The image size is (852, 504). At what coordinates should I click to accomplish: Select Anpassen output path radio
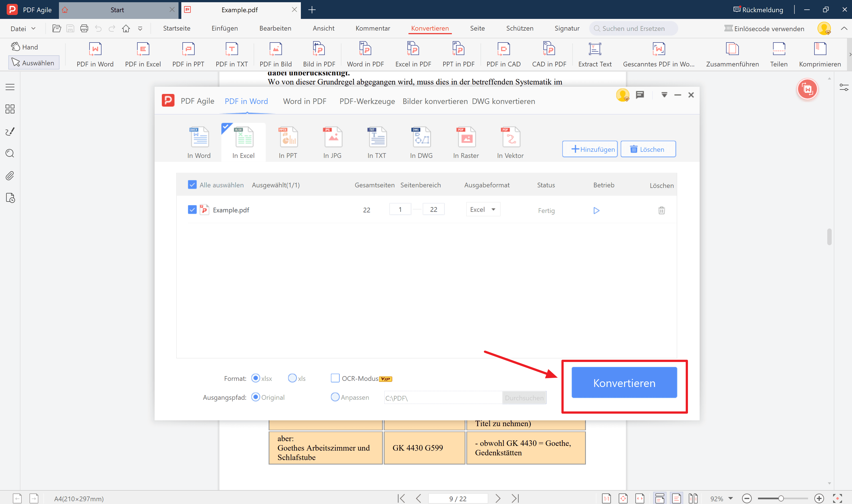pyautogui.click(x=335, y=397)
